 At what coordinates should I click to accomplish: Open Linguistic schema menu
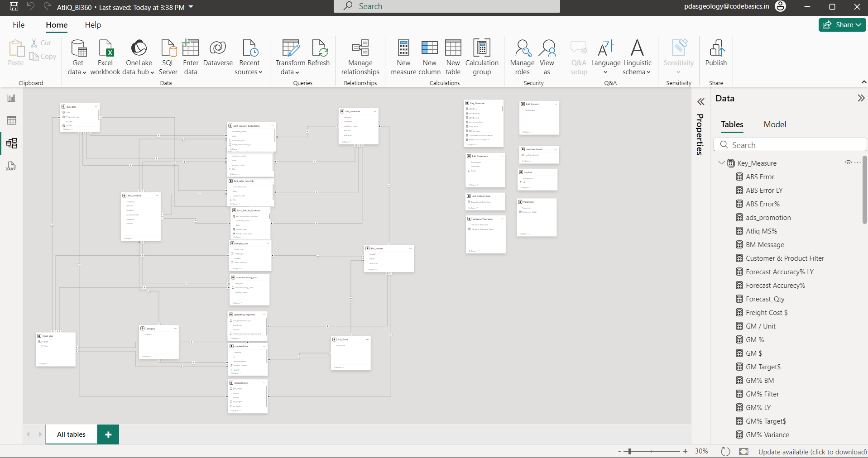coord(637,57)
